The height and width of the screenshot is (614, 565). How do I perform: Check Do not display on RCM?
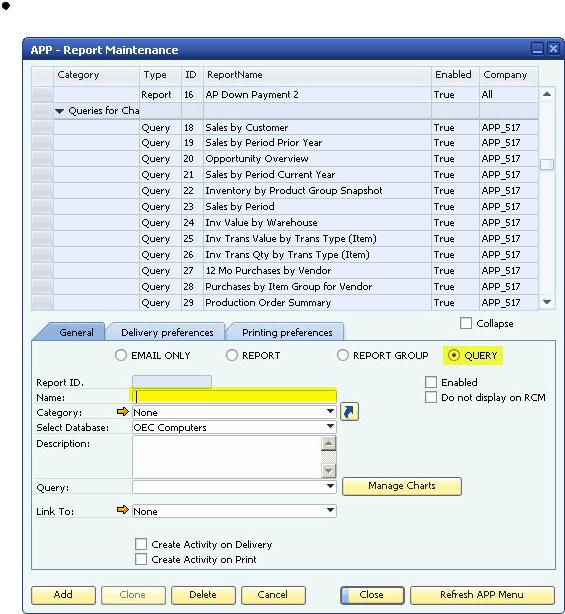[x=431, y=397]
